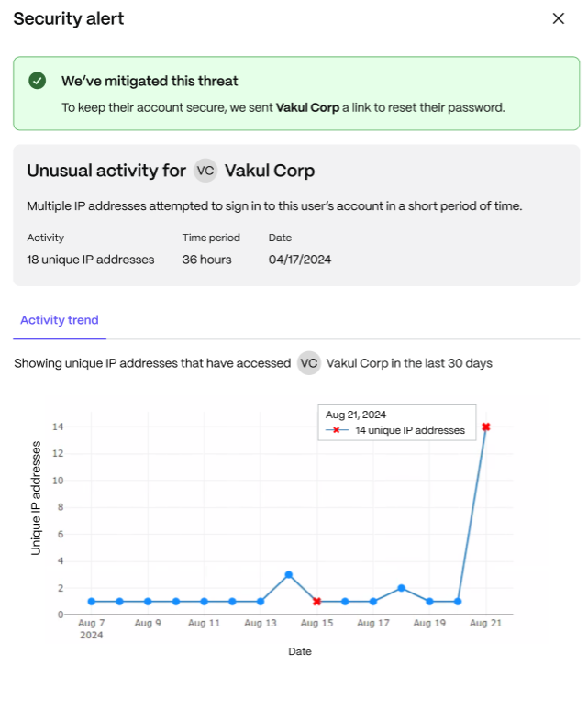Click the 04/17/2024 date value
Screen dimensions: 588x709
click(300, 260)
